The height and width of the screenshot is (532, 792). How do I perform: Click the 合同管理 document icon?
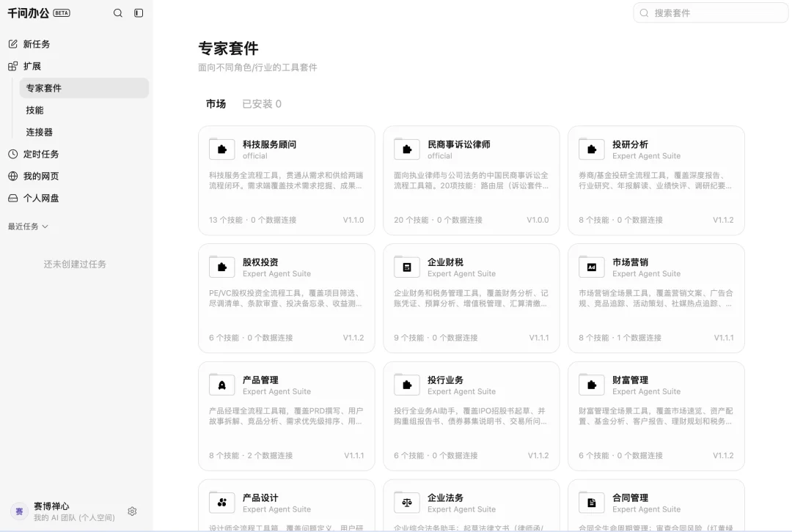pyautogui.click(x=592, y=503)
